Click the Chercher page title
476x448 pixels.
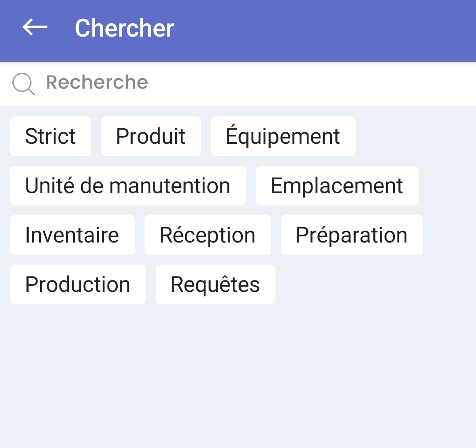125,28
